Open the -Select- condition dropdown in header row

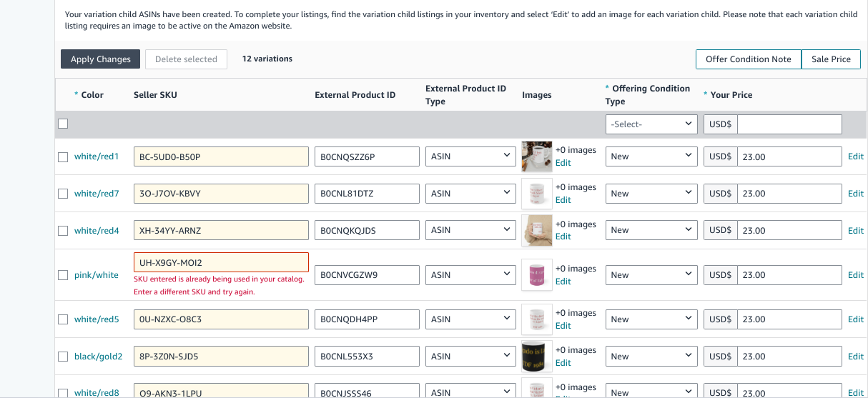coord(651,124)
